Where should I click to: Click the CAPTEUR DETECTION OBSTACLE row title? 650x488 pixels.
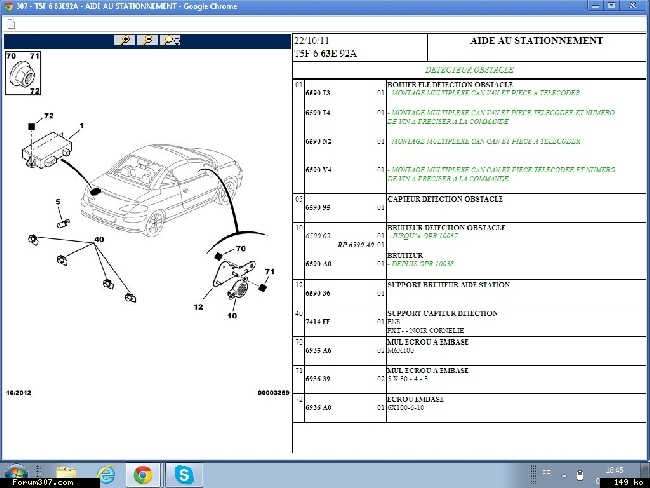pyautogui.click(x=445, y=199)
